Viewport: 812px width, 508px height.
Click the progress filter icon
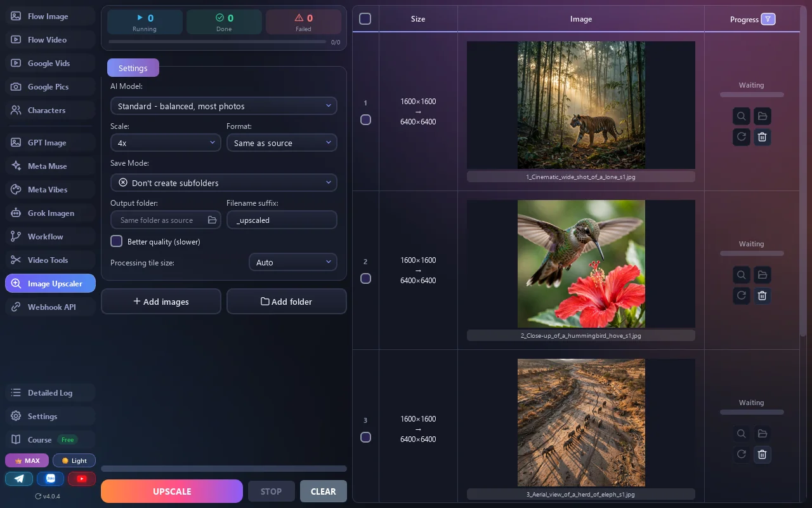(x=768, y=19)
